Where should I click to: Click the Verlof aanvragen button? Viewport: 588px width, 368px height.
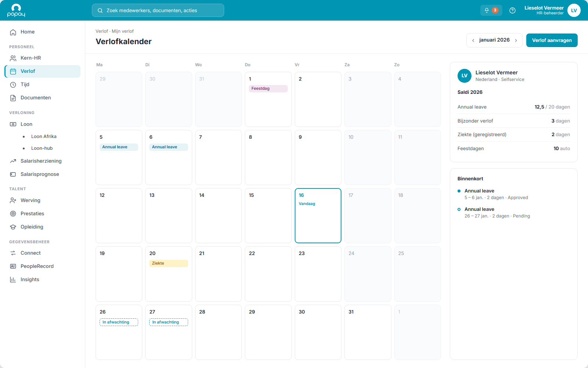(x=552, y=40)
